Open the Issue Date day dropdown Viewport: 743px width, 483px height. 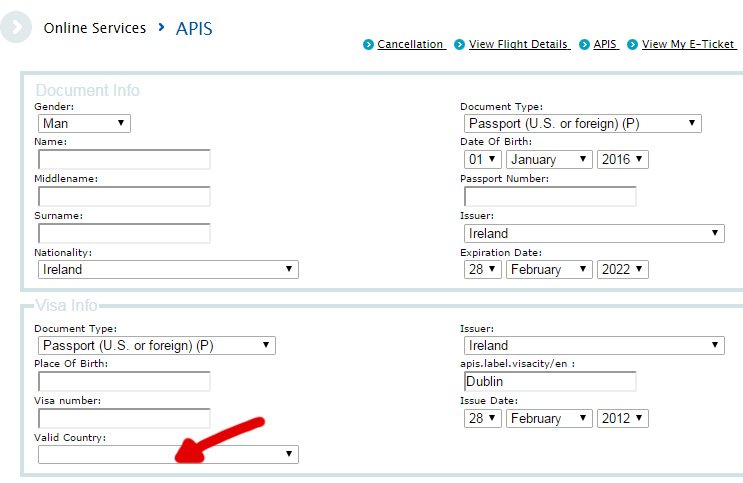[x=482, y=418]
